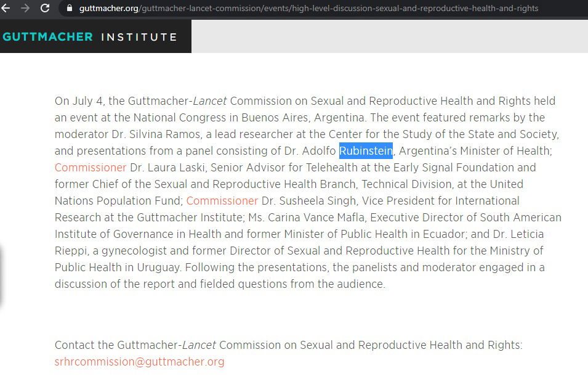Click the highlighted word Rubinstein

366,151
